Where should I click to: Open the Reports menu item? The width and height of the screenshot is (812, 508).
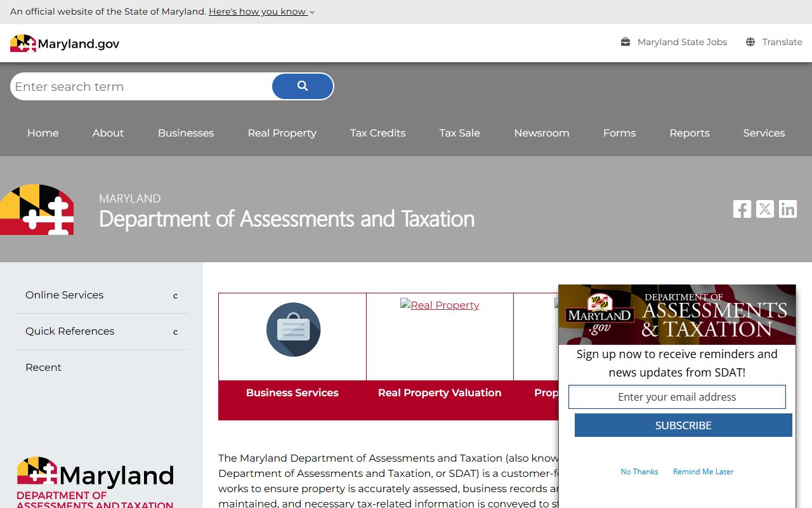coord(690,133)
